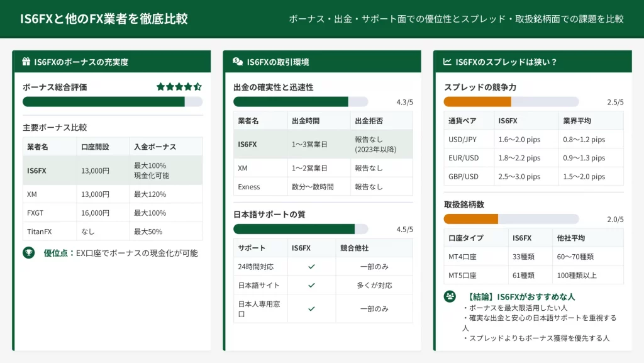Select the 業界平均 column header
Viewport: 644px width, 363px height.
(577, 121)
